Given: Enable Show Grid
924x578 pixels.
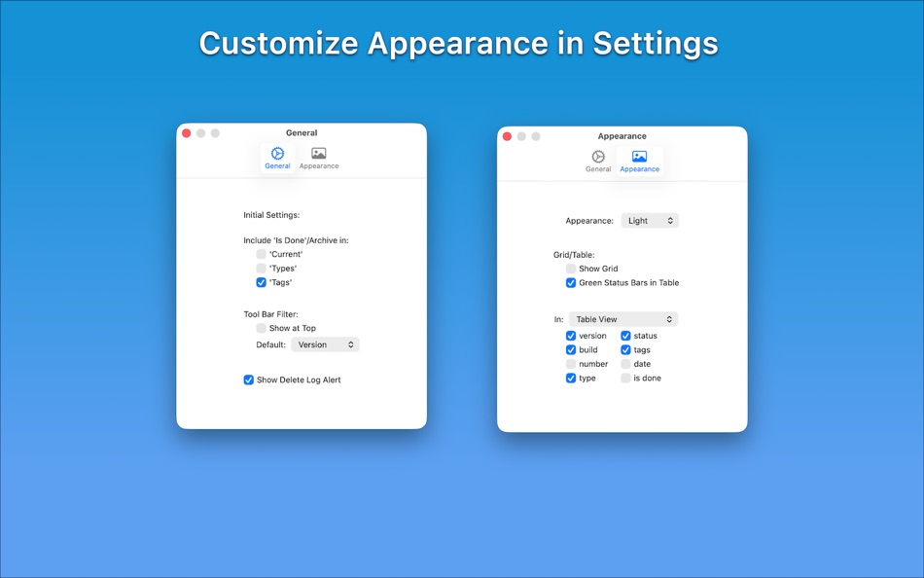Looking at the screenshot, I should point(570,269).
